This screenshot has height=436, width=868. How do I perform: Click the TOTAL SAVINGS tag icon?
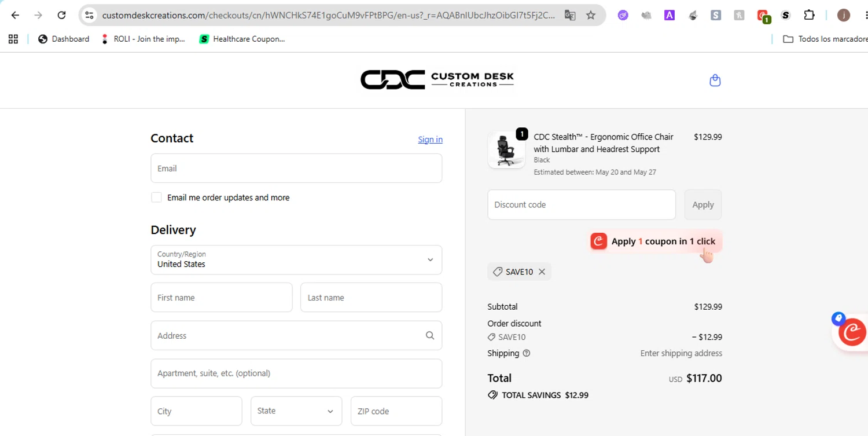point(492,395)
